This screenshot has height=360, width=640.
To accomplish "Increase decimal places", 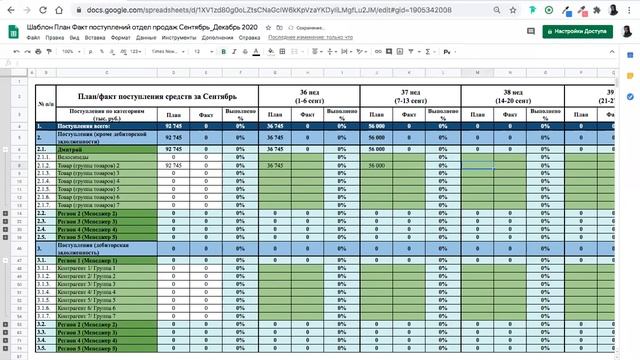I will [123, 52].
